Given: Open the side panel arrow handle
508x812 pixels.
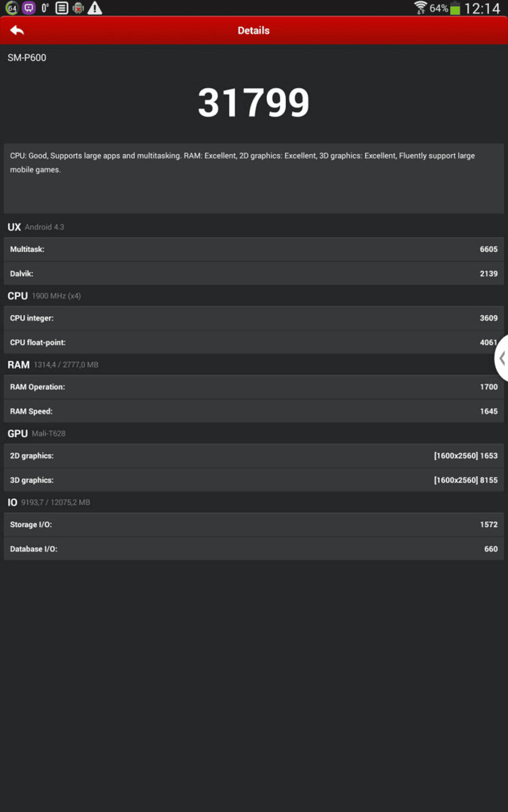Looking at the screenshot, I should pyautogui.click(x=501, y=359).
